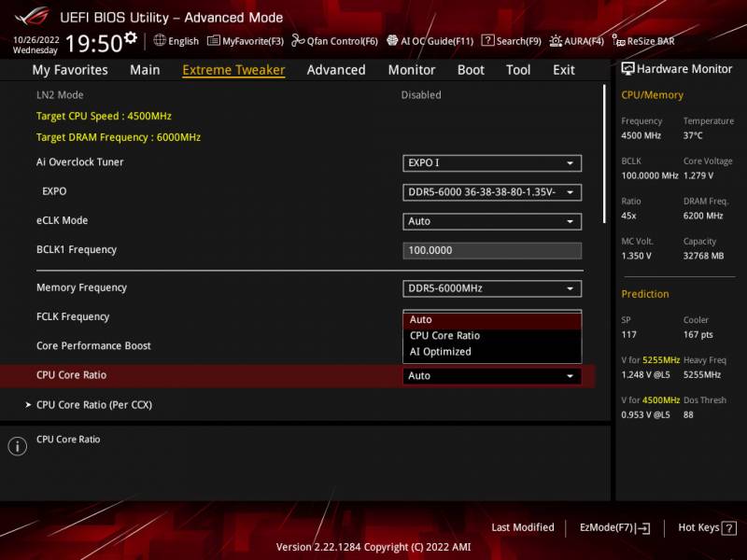The width and height of the screenshot is (747, 560).
Task: Switch to My Favorites tab
Action: pos(70,70)
